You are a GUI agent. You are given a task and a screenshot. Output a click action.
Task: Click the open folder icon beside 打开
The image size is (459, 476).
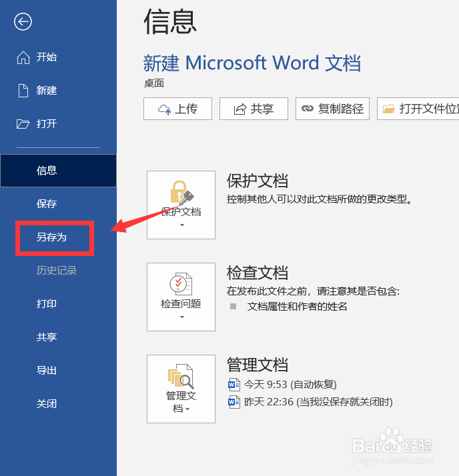point(23,124)
